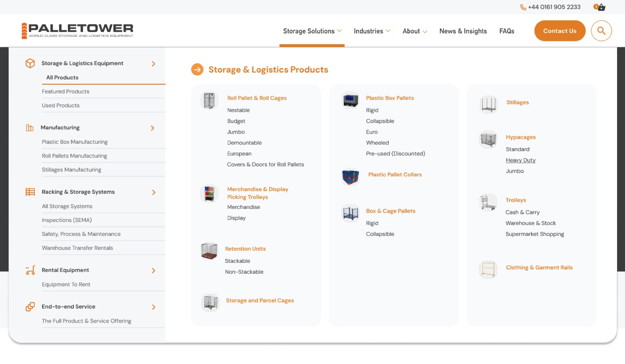Call +44 0161 905 2233 link

554,7
